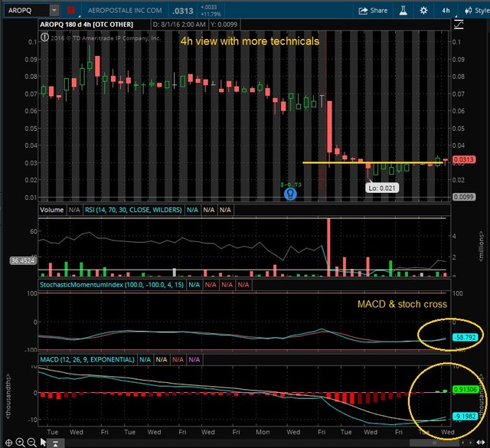The image size is (490, 448).
Task: Open the symbol dropdown arrow next to AROPQ
Action: [x=54, y=10]
